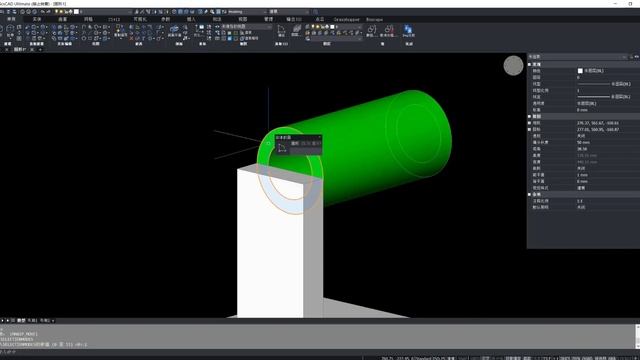Click the previous layout arrow at bottom left
640x360 pixels.
pos(2,320)
